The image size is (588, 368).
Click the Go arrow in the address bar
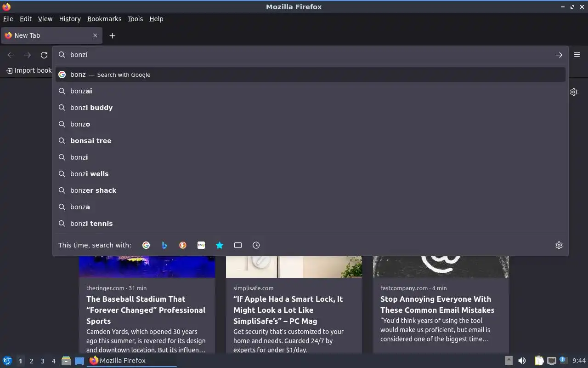pos(559,55)
